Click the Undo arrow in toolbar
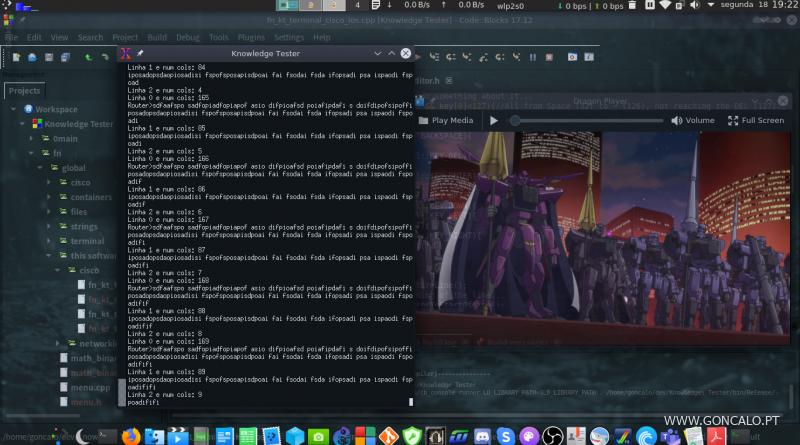The height and width of the screenshot is (445, 800). click(88, 57)
